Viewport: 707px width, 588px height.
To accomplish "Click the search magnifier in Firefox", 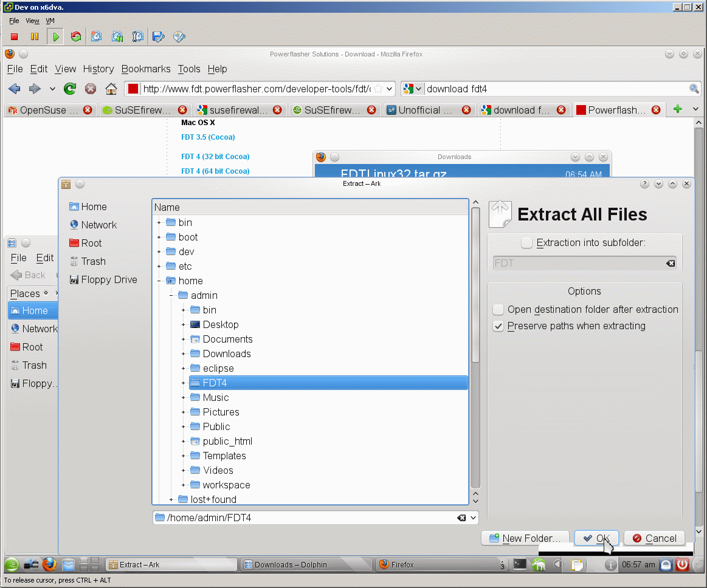I will pos(694,89).
